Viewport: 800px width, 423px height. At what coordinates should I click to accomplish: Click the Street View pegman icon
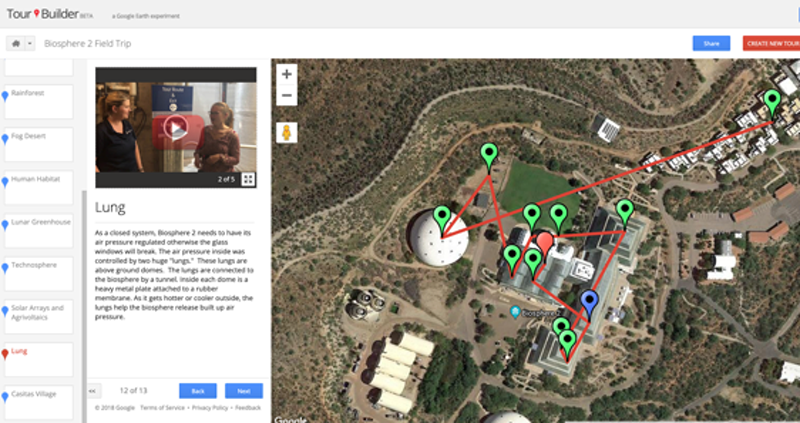[x=287, y=133]
